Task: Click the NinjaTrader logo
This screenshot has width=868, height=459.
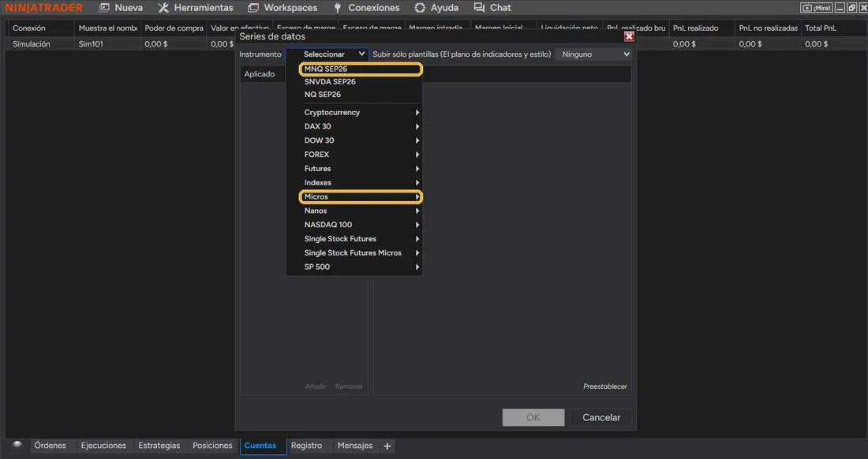Action: (44, 8)
